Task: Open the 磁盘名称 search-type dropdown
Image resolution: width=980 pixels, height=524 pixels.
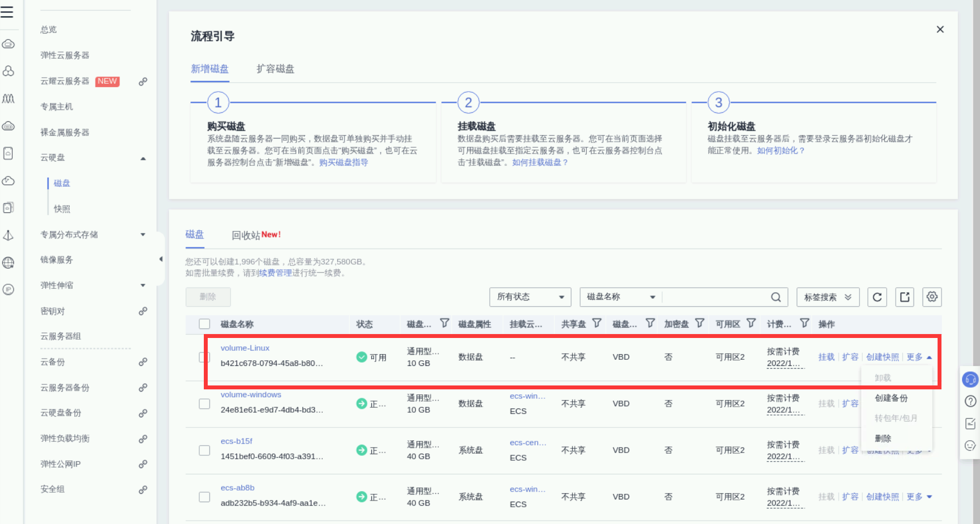Action: coord(621,297)
